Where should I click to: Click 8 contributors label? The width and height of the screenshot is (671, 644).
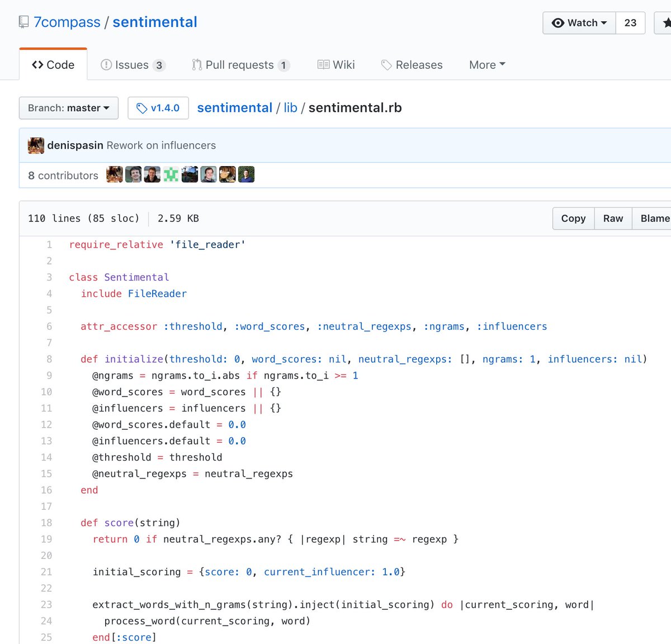(63, 176)
